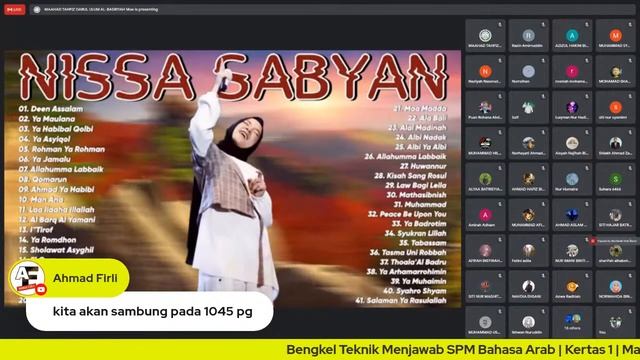
Task: Open the MAHDIA ENSANI participant tile
Action: 528,287
